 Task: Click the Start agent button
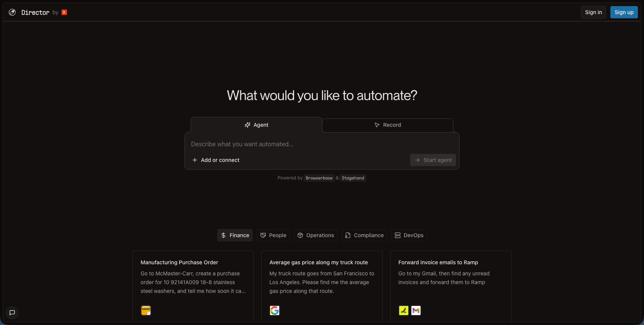point(433,160)
